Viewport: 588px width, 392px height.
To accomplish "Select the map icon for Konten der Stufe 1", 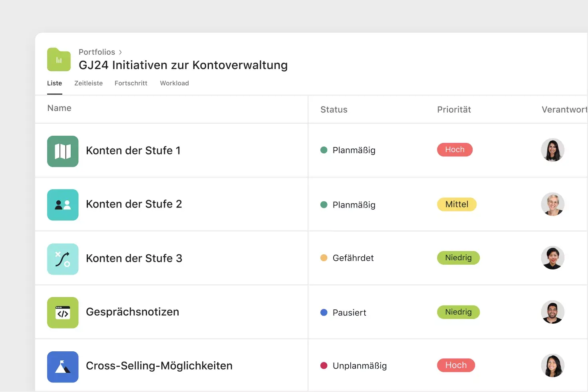I will pos(63,151).
